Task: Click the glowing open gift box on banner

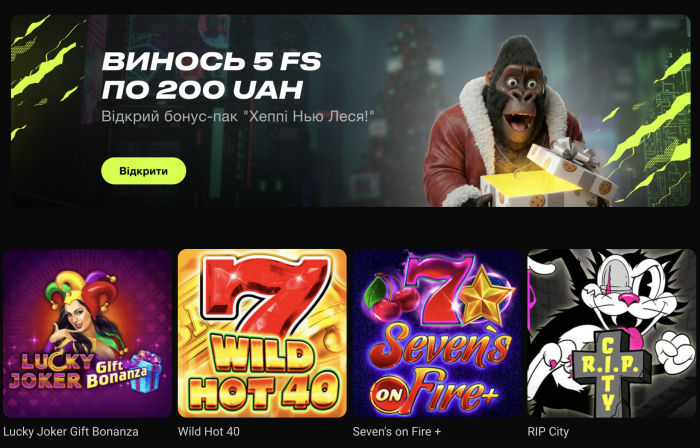Action: pyautogui.click(x=549, y=176)
